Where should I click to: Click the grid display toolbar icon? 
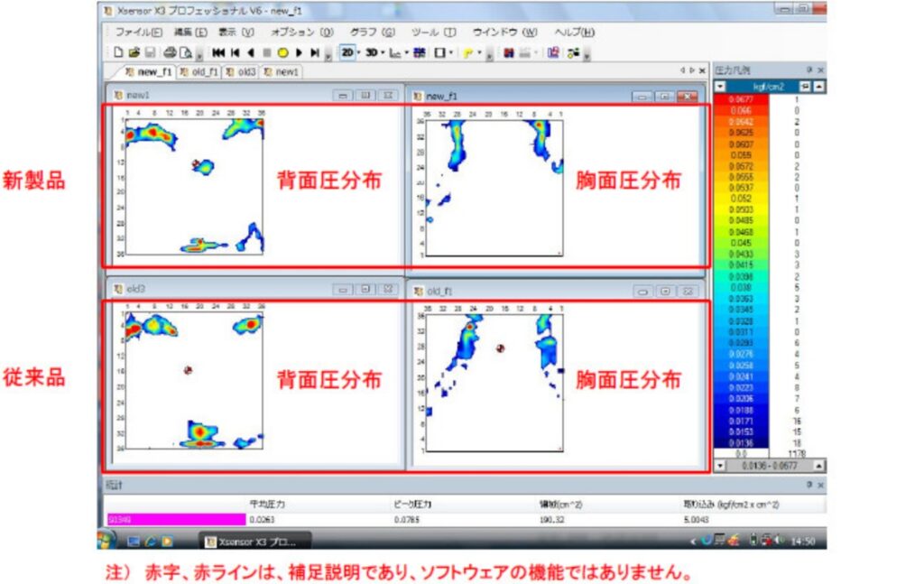(x=420, y=53)
